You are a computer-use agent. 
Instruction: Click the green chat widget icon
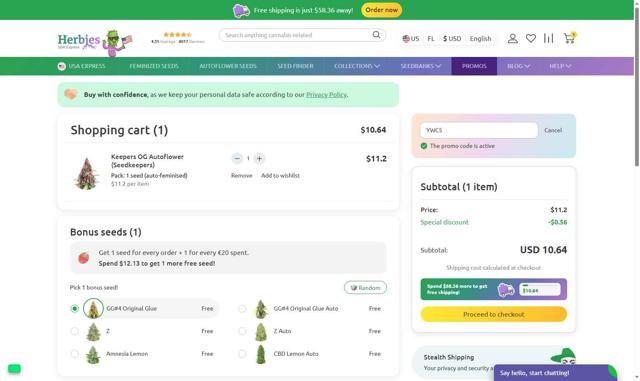(14, 369)
